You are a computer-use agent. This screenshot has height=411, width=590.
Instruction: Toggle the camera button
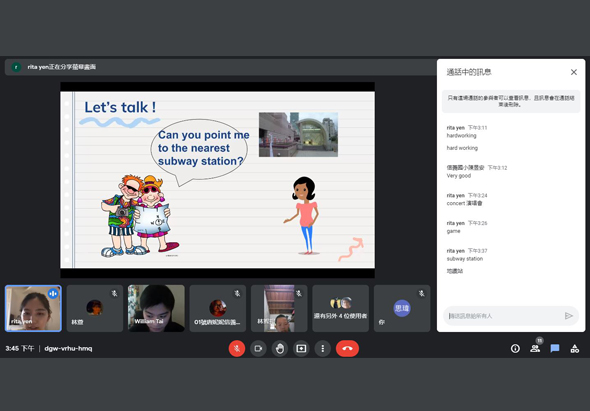[258, 349]
